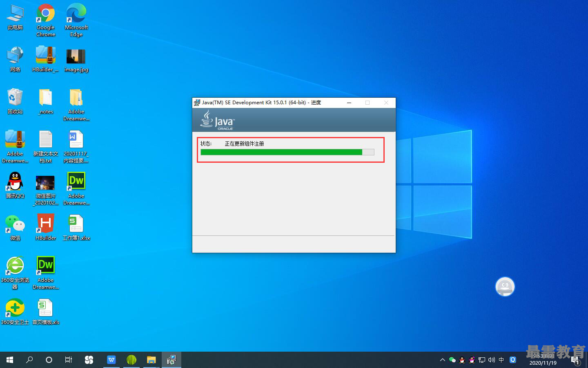Select the HBuilder archive file icon
The image size is (588, 368).
click(x=45, y=59)
